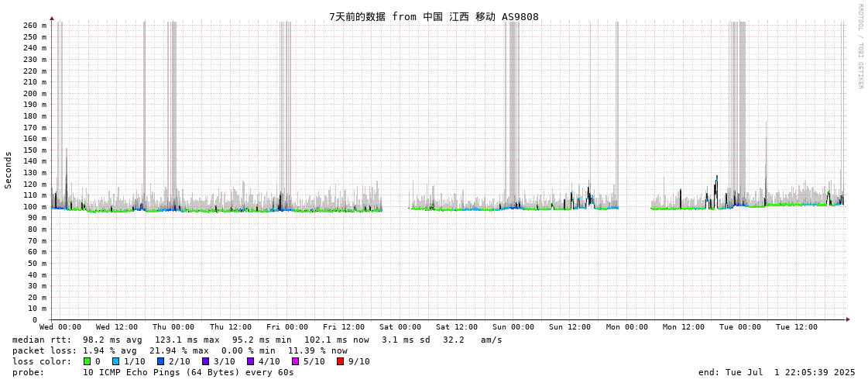Click the '11.39 % now' loss value

(317, 351)
